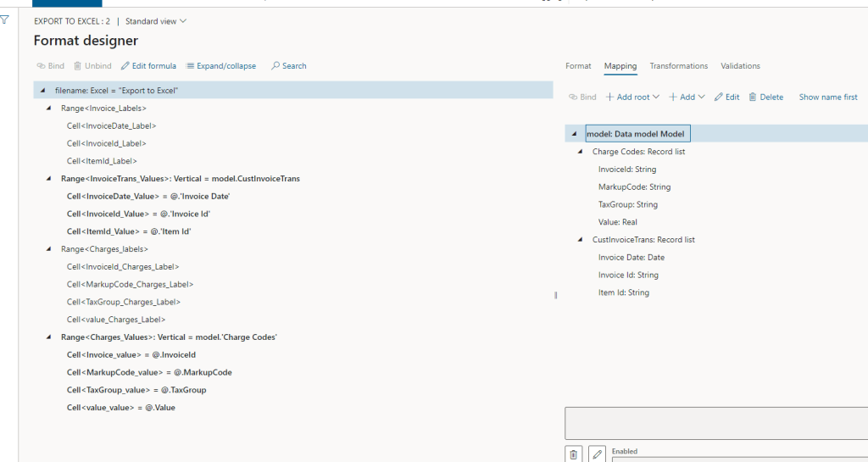Switch to the Validations tab
The width and height of the screenshot is (868, 462).
click(x=740, y=66)
